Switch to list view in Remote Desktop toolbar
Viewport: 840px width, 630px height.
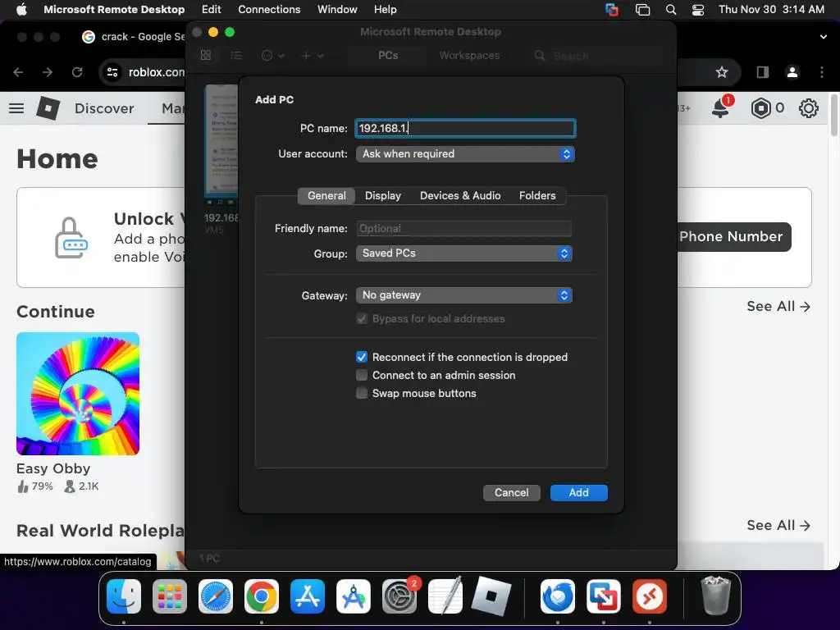236,55
